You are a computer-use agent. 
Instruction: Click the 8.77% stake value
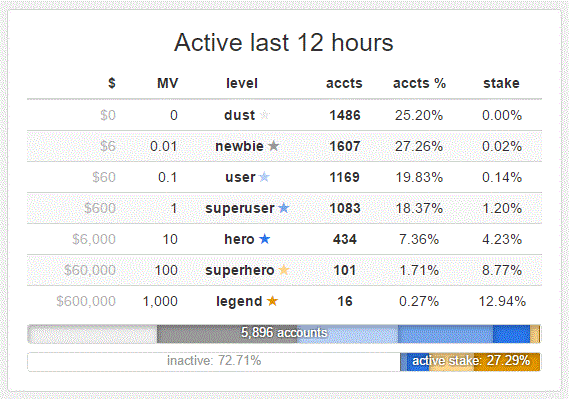[x=502, y=270]
